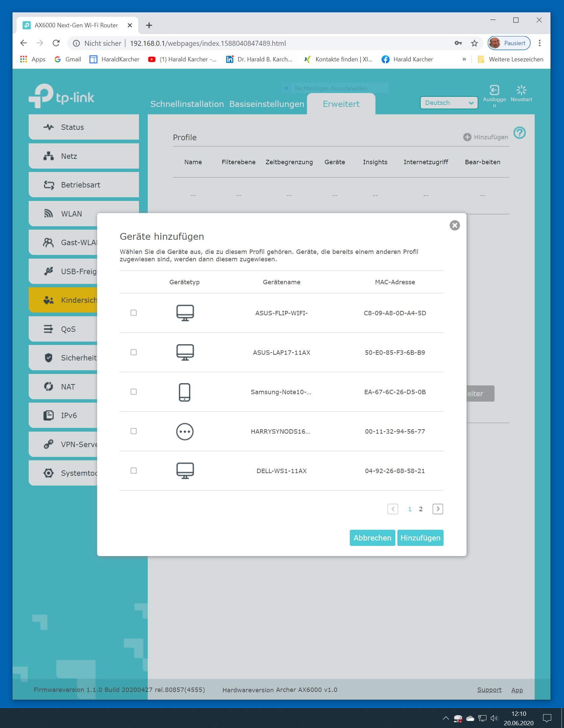Select the Samsung-Note10 device checkbox
Screen dimensions: 564x728
tap(134, 392)
